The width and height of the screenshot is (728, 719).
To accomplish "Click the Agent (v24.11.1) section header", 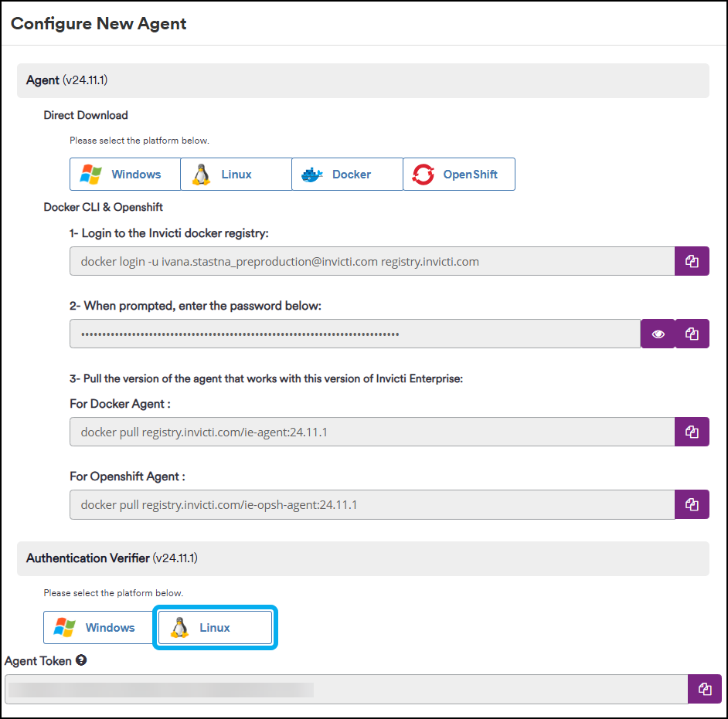I will click(363, 80).
